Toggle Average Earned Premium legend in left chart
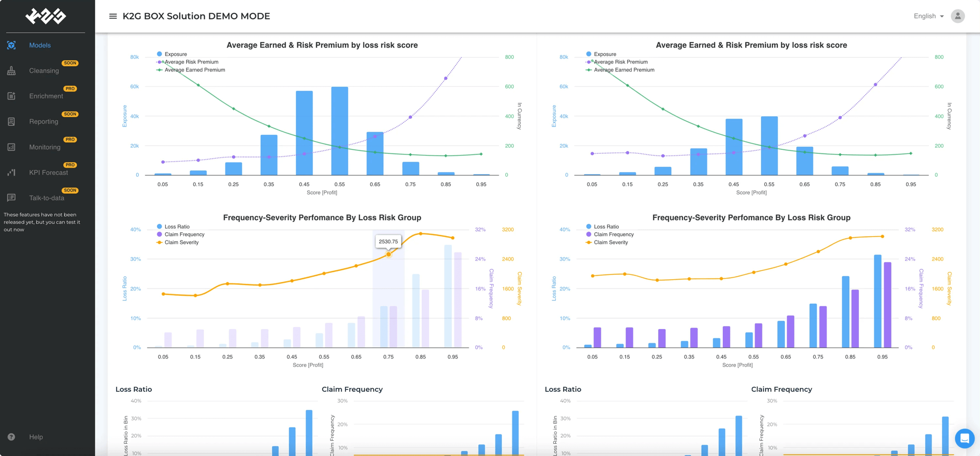This screenshot has height=456, width=980. coord(191,70)
